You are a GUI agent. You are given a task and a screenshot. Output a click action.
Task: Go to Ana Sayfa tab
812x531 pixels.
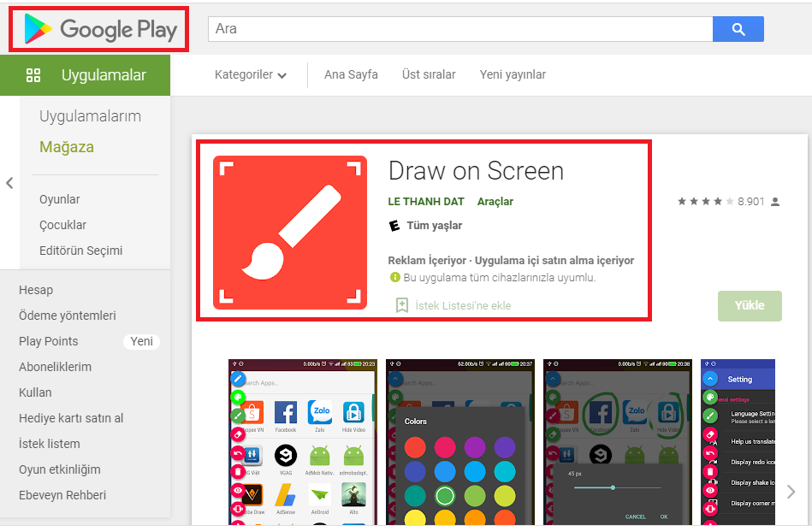click(351, 74)
